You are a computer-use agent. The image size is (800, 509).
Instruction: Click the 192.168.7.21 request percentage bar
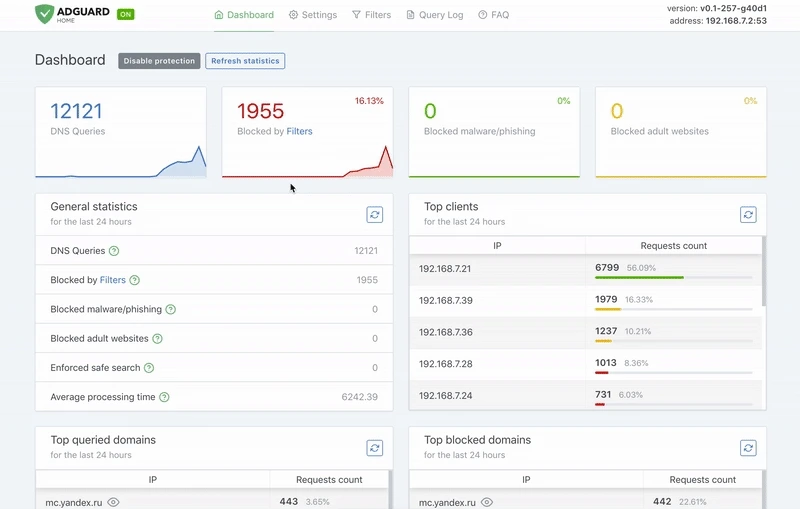pyautogui.click(x=673, y=277)
